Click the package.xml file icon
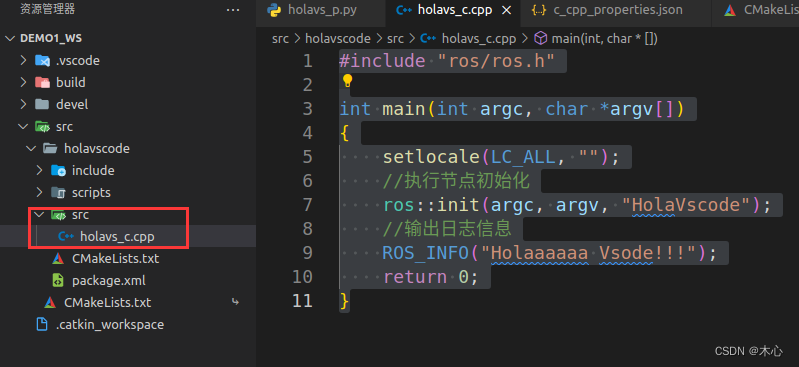This screenshot has width=799, height=367. [x=58, y=280]
